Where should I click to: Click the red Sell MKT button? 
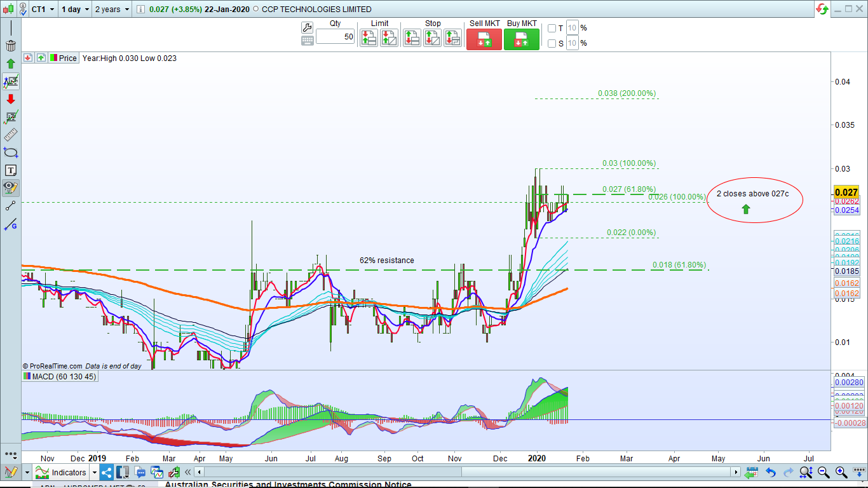click(484, 39)
